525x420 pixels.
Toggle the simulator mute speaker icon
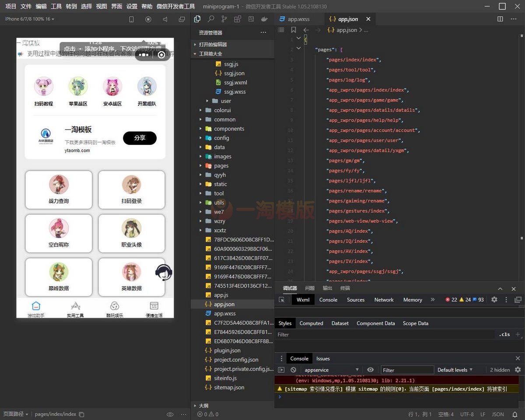pos(165,19)
